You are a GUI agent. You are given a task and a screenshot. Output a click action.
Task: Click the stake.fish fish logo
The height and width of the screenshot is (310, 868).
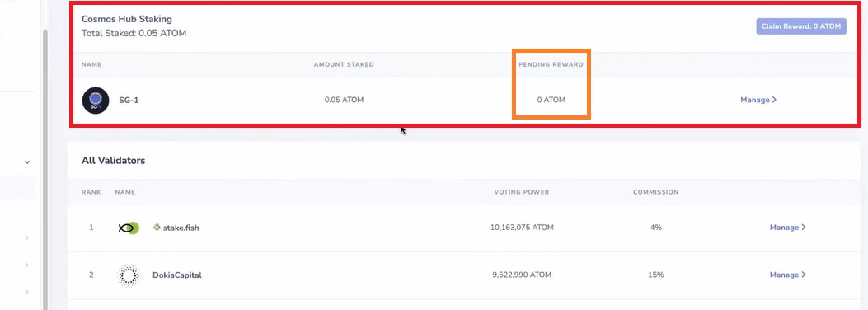click(x=129, y=228)
